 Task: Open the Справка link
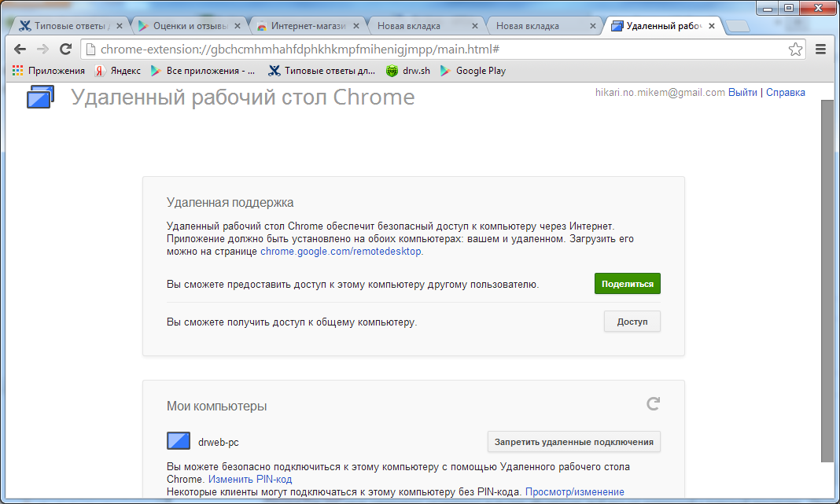[786, 92]
